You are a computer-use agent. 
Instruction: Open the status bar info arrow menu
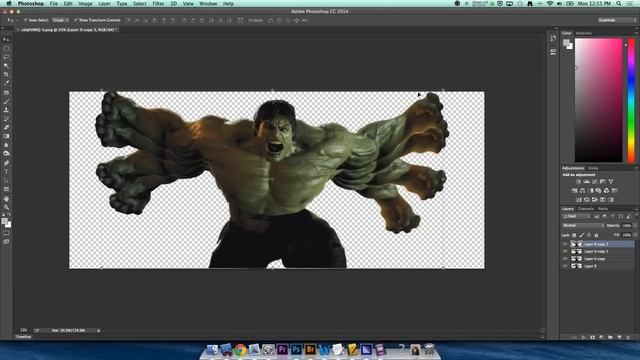pos(99,331)
